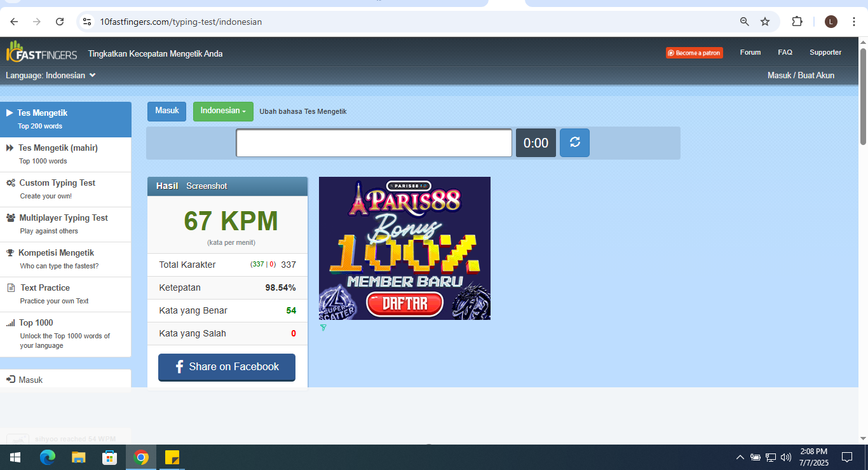Click Screenshot link in Hasil header
The width and height of the screenshot is (868, 470).
pyautogui.click(x=207, y=186)
